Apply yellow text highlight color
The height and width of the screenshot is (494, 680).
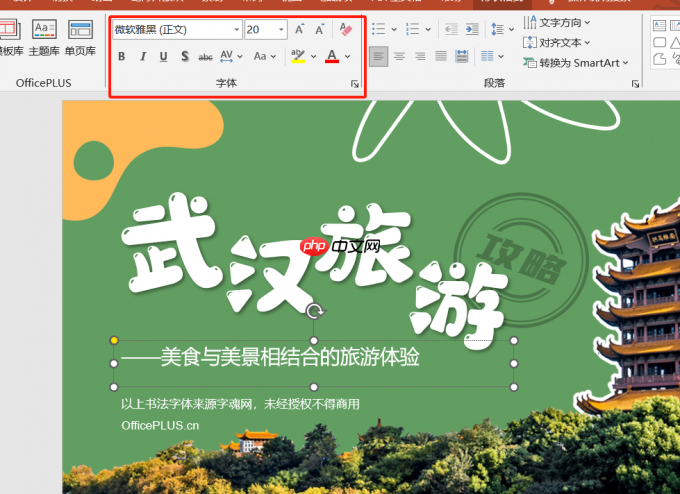pyautogui.click(x=298, y=56)
